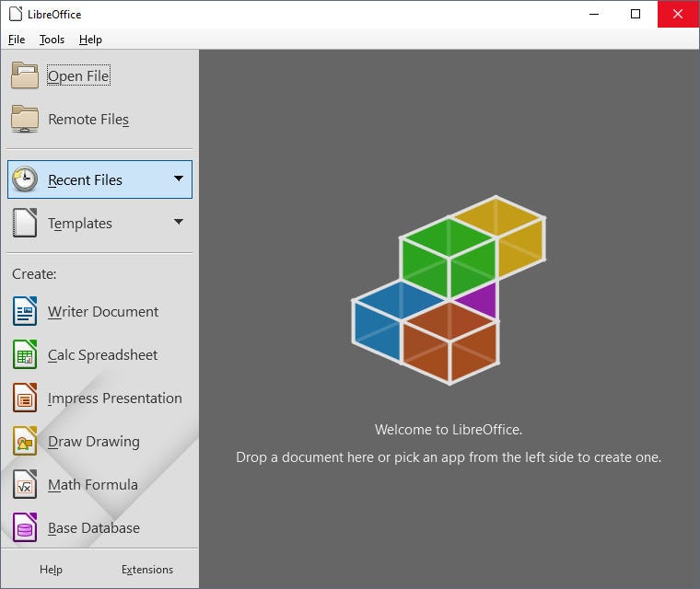Click the Extensions button
700x589 pixels.
coord(147,570)
